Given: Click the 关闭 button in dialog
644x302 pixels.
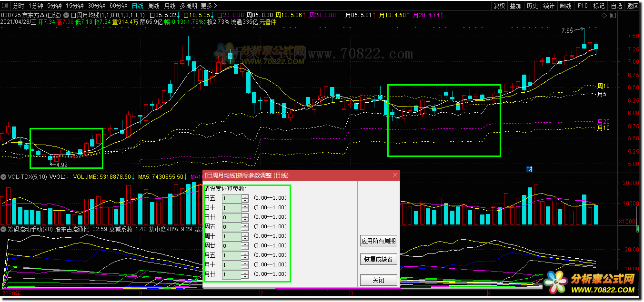Looking at the screenshot, I should (x=379, y=280).
